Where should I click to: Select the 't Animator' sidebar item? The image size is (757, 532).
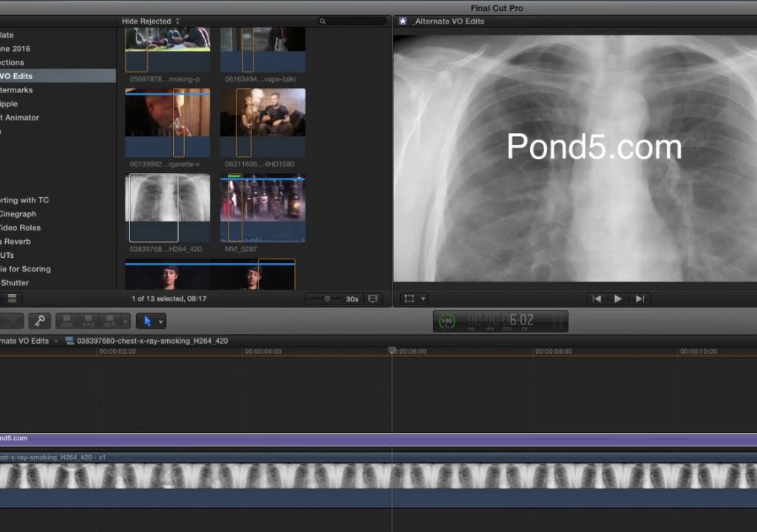20,117
